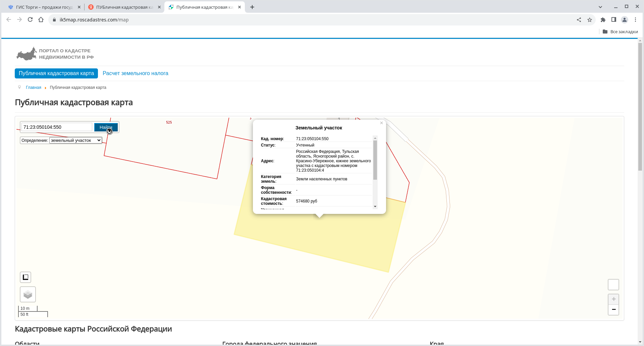
Task: Click the cadastral number search field
Action: point(57,127)
